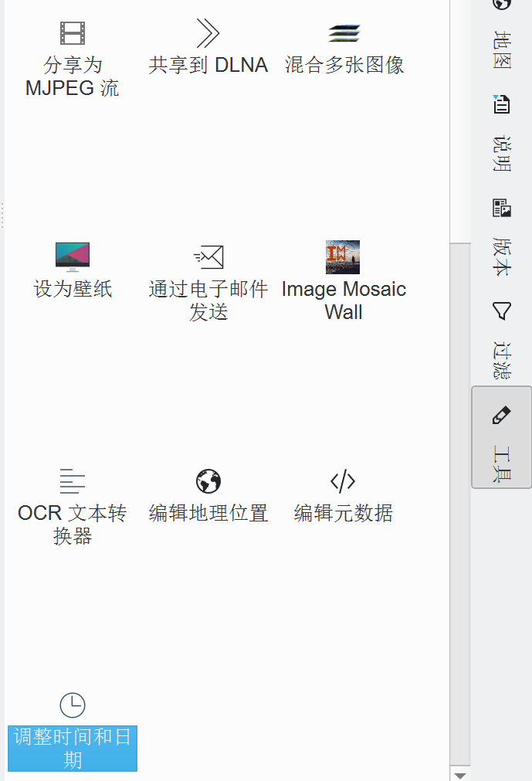The width and height of the screenshot is (532, 781).
Task: Click the clock icon above 调整时间和日期
Action: [73, 705]
